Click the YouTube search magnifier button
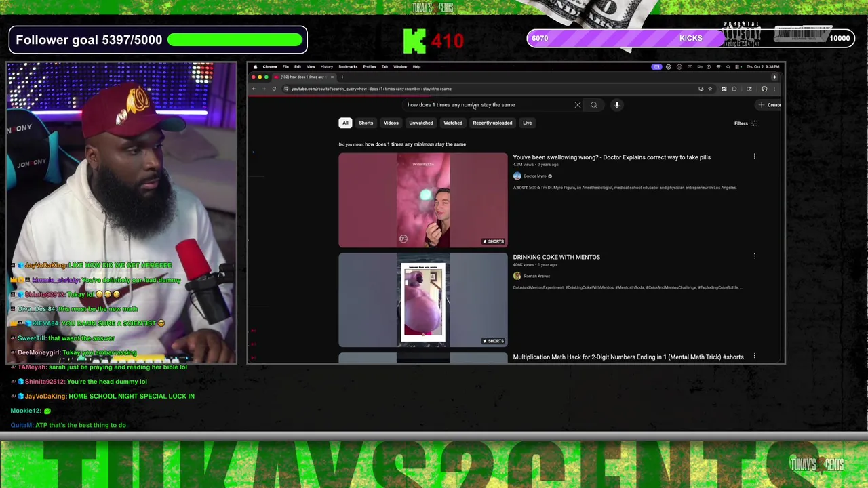 pyautogui.click(x=594, y=105)
